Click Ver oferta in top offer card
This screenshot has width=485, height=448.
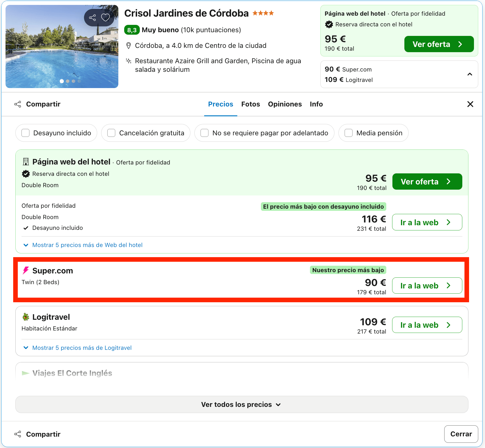click(x=439, y=44)
